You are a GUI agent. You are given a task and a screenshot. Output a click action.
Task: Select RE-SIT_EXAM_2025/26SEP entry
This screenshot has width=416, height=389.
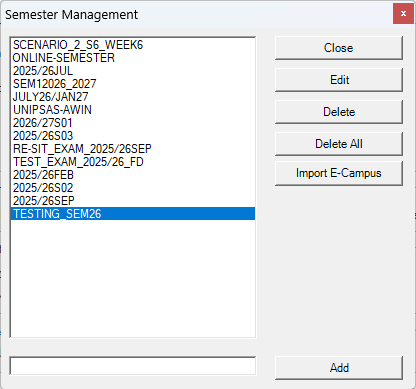coord(133,149)
